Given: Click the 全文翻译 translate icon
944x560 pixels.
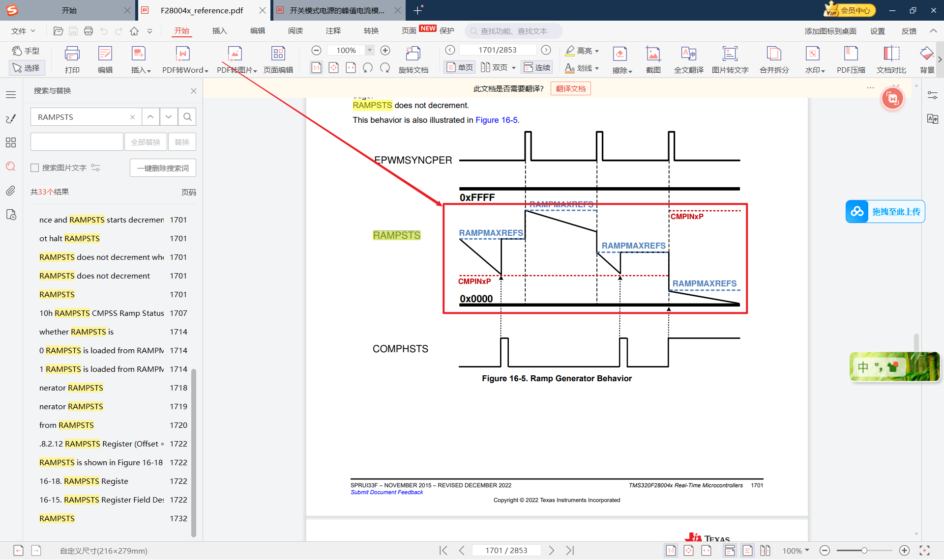Looking at the screenshot, I should 688,54.
